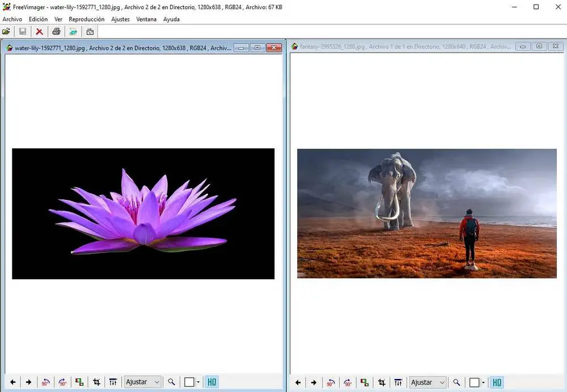The height and width of the screenshot is (392, 567).
Task: Close the fantasy child window
Action: pyautogui.click(x=556, y=46)
